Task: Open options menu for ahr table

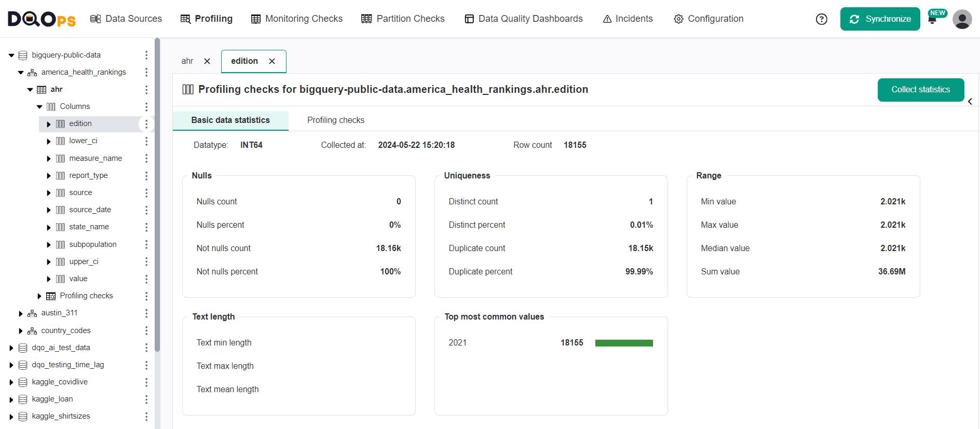Action: pos(146,89)
